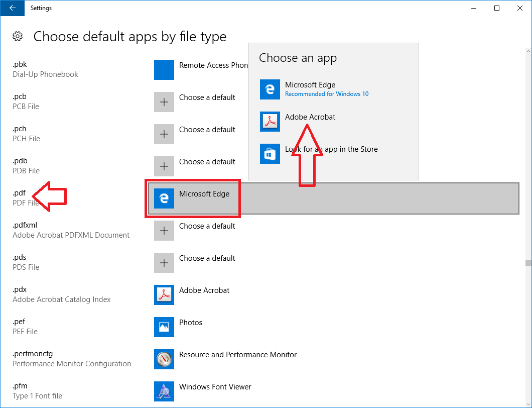Image resolution: width=532 pixels, height=408 pixels.
Task: Click the Recommended for Windows 10 text
Action: 327,94
